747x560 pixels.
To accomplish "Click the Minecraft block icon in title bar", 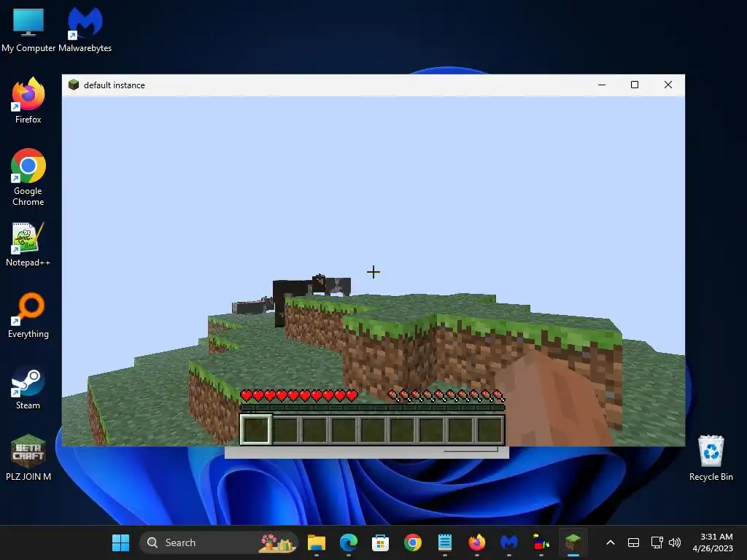I will [x=74, y=85].
